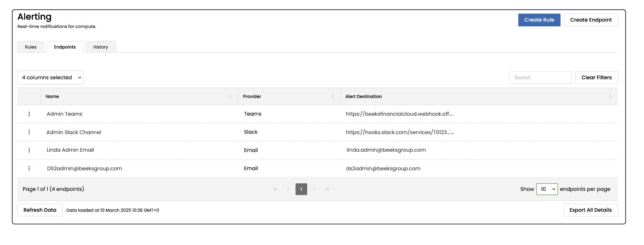Go to the first page arrow
This screenshot has height=245, width=644.
coord(275,189)
